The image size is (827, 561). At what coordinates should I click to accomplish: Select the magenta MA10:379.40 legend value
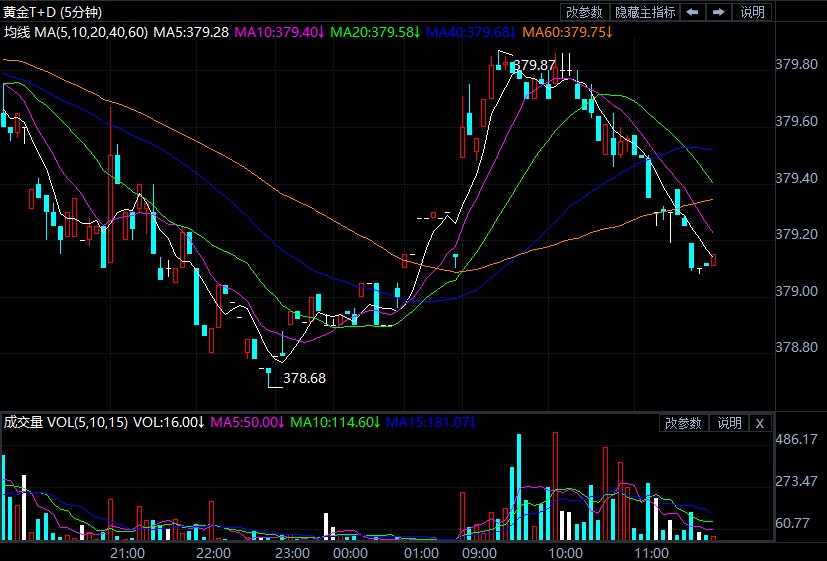click(279, 32)
